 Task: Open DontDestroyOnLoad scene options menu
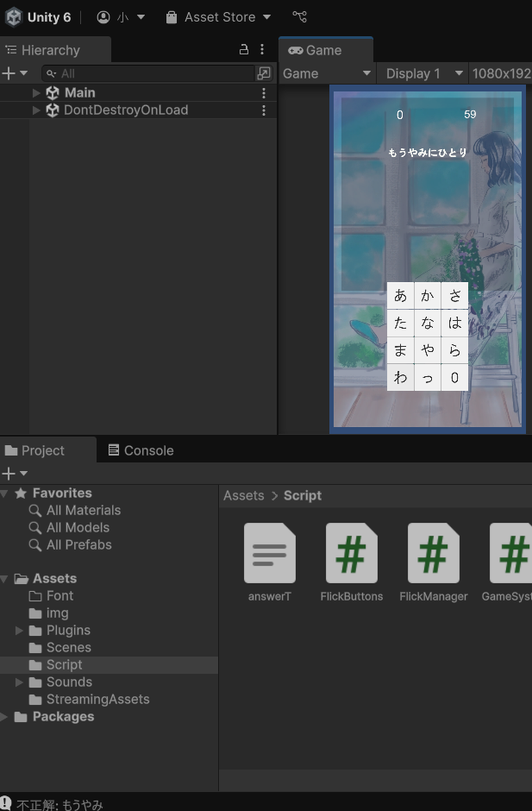(x=264, y=110)
